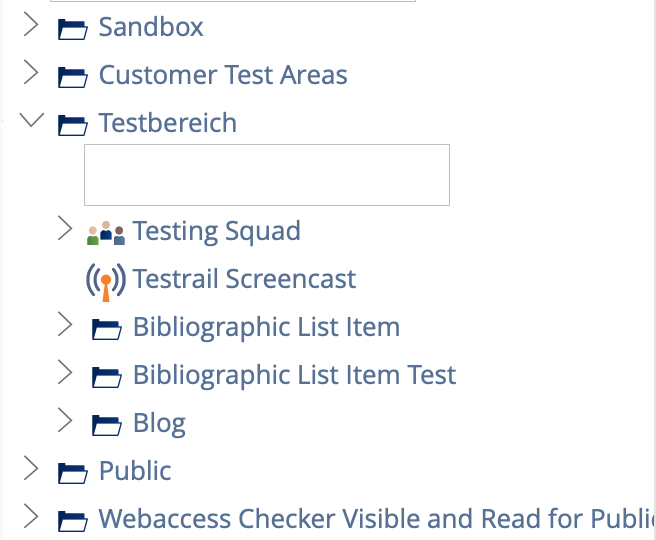Expand the Public tree node
Viewport: 656px width, 540px height.
(31, 470)
